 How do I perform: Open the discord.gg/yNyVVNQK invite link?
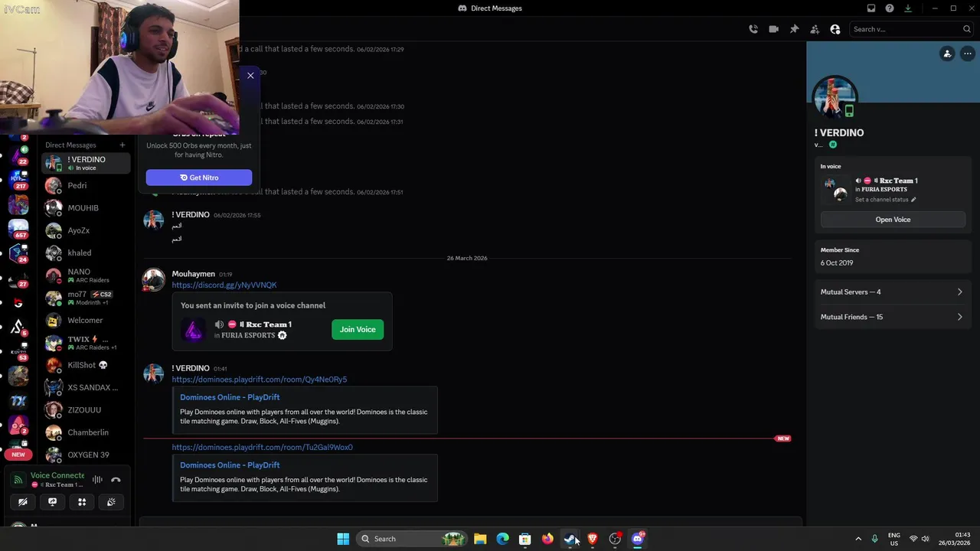pyautogui.click(x=224, y=285)
